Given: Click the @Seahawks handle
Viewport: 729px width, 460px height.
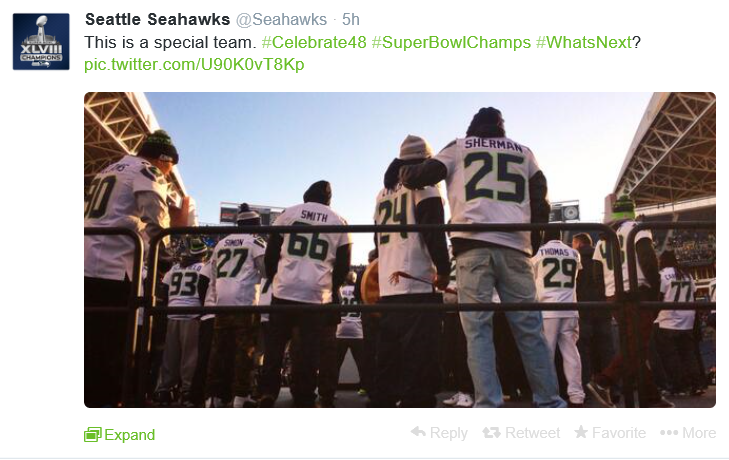Looking at the screenshot, I should tap(281, 20).
